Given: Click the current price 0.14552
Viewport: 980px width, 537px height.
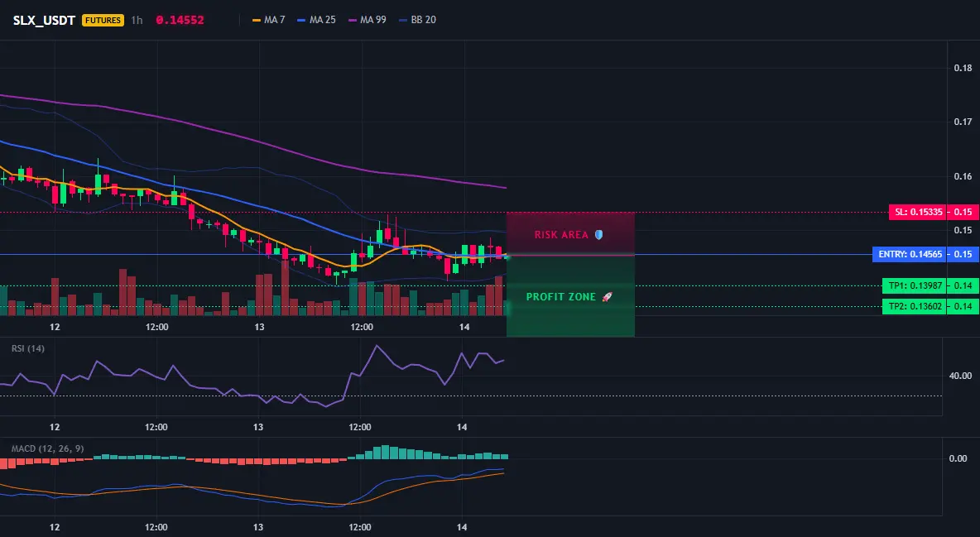Looking at the screenshot, I should 180,20.
